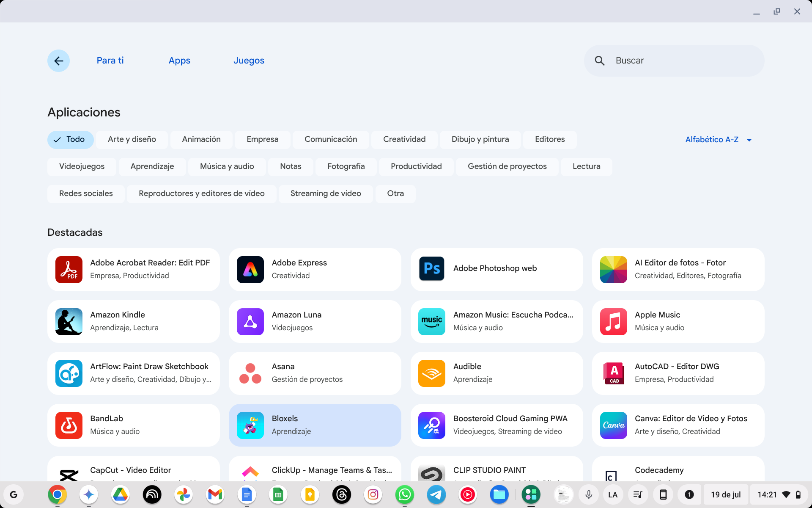Switch to the Para ti tab

pyautogui.click(x=110, y=61)
